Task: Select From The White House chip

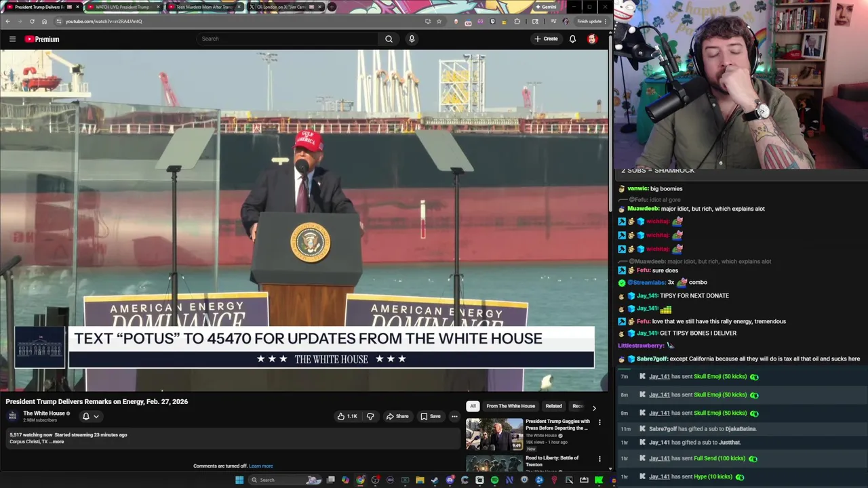Action: tap(511, 406)
